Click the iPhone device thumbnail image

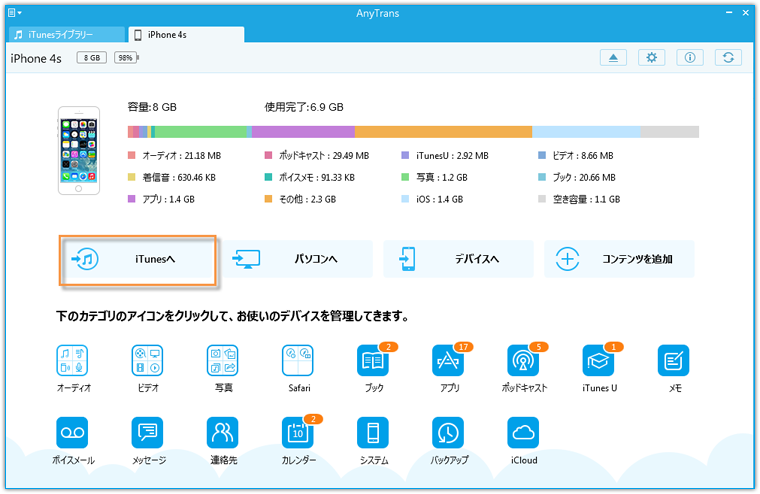79,150
